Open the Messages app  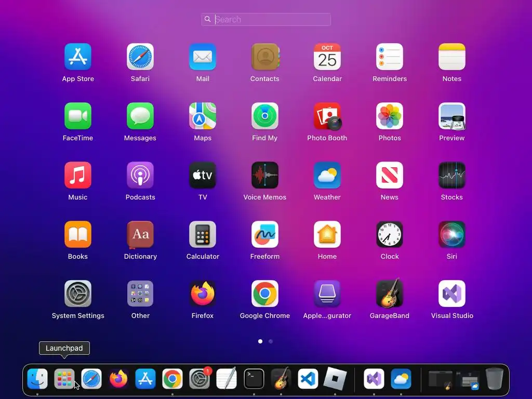point(140,116)
